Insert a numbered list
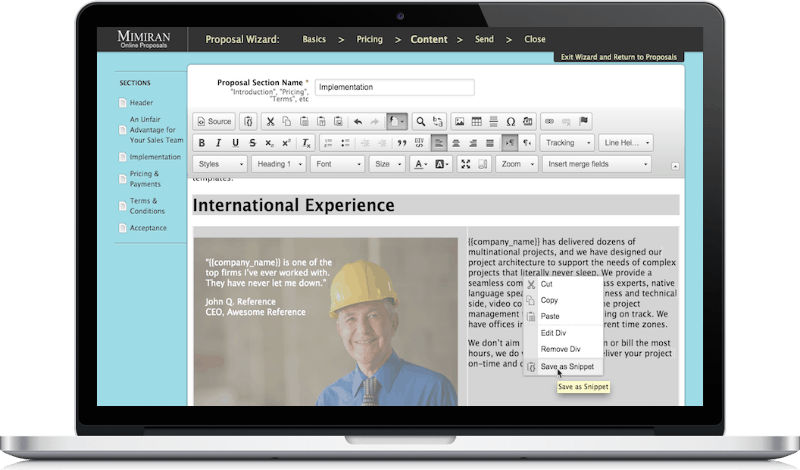 [328, 143]
